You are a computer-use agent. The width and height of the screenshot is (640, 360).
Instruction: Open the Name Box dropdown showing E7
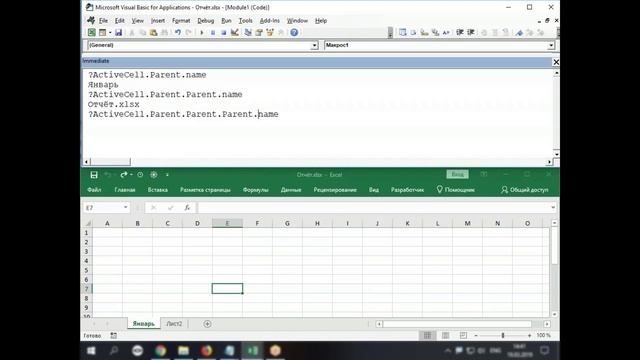[125, 207]
